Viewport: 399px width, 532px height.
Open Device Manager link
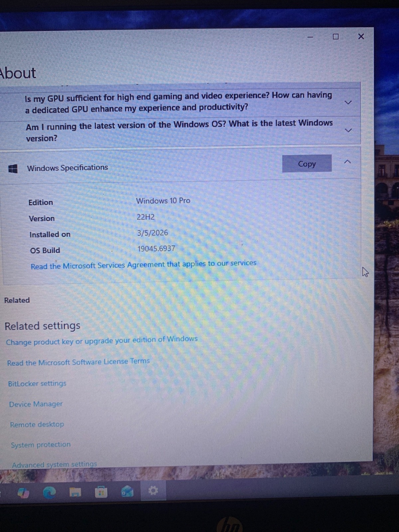[36, 404]
